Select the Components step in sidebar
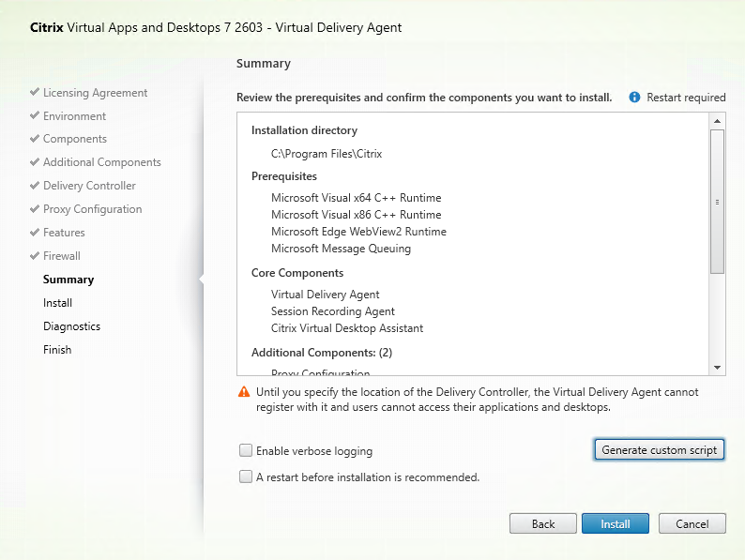745x560 pixels. pyautogui.click(x=75, y=139)
